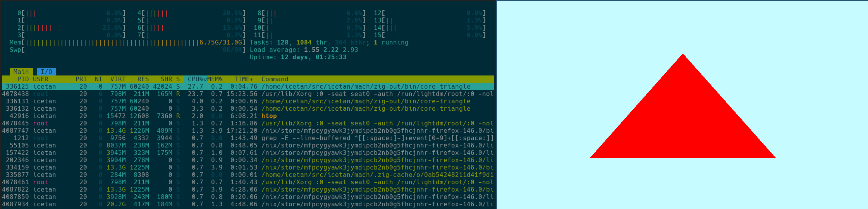Sort processes by the MEM% column header
Image resolution: width=868 pixels, height=209 pixels.
coord(215,79)
